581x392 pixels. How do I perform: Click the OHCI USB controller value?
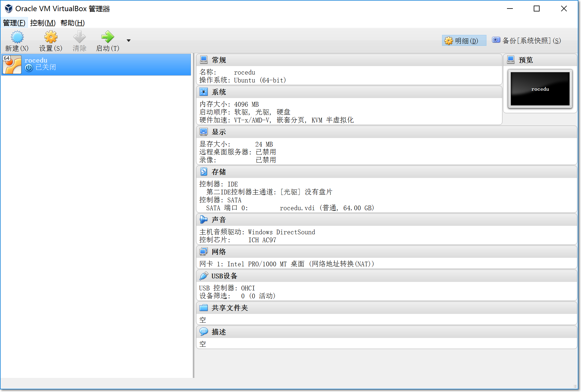(x=248, y=288)
